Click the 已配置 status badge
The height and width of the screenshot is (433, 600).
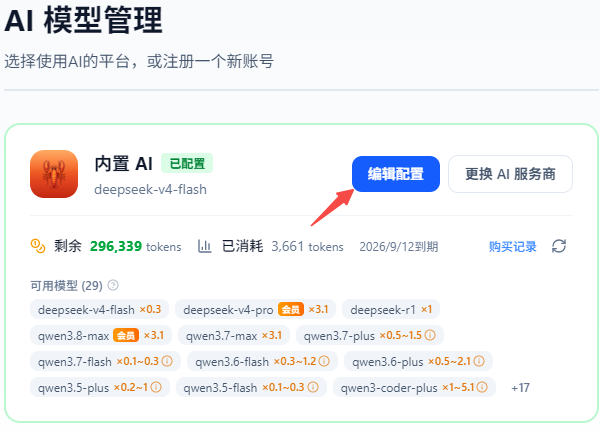(187, 164)
